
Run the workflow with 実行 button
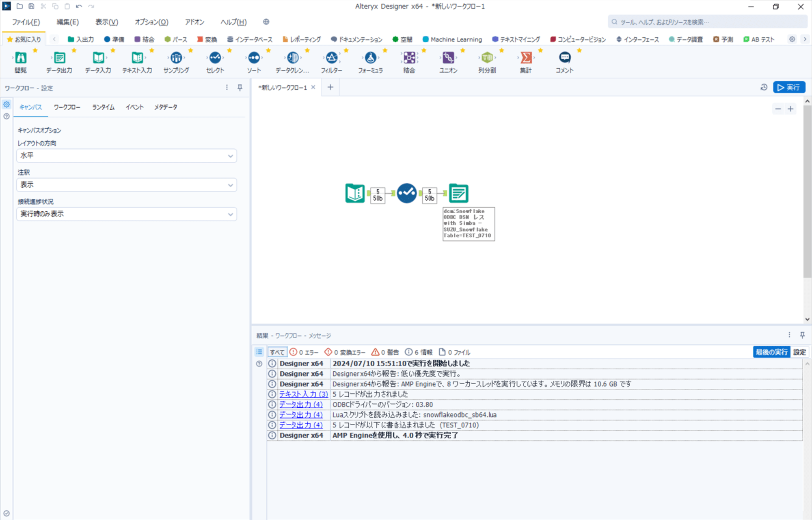click(x=789, y=87)
